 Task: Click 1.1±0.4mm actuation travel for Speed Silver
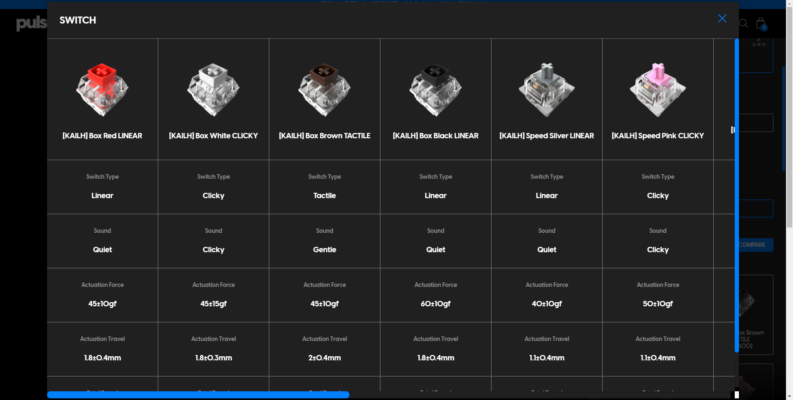coord(547,358)
